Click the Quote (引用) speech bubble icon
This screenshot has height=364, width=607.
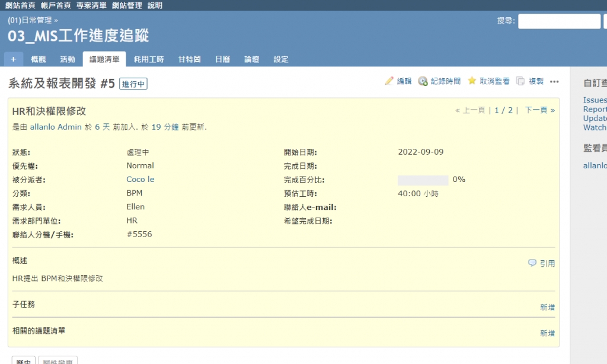(532, 263)
